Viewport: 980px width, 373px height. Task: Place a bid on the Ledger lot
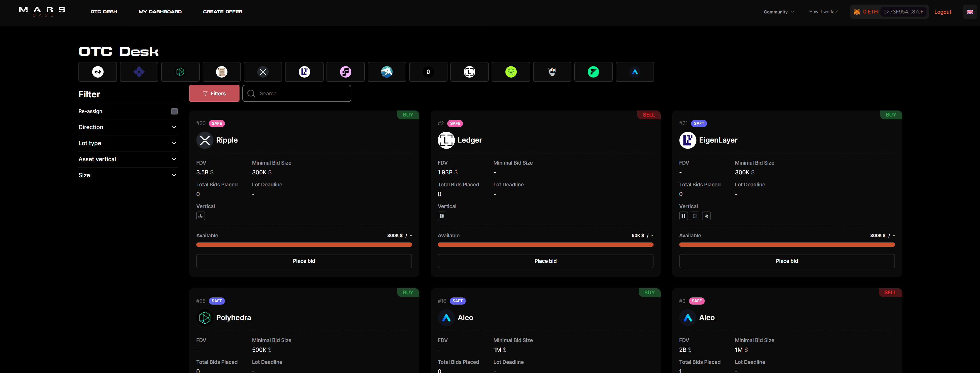pyautogui.click(x=545, y=261)
